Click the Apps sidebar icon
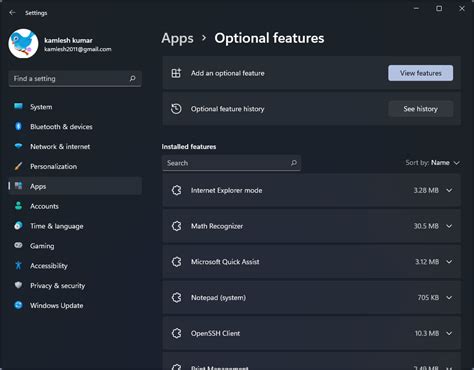 coord(18,186)
